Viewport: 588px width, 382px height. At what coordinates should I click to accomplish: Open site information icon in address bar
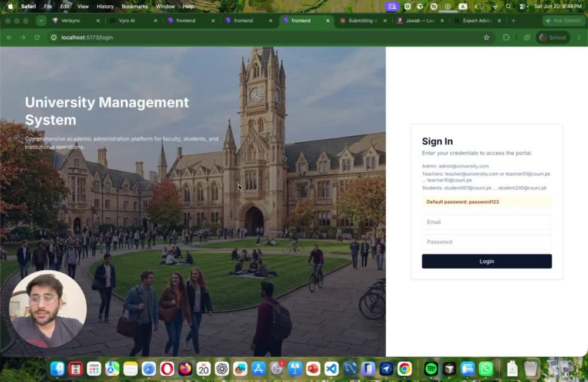click(54, 38)
